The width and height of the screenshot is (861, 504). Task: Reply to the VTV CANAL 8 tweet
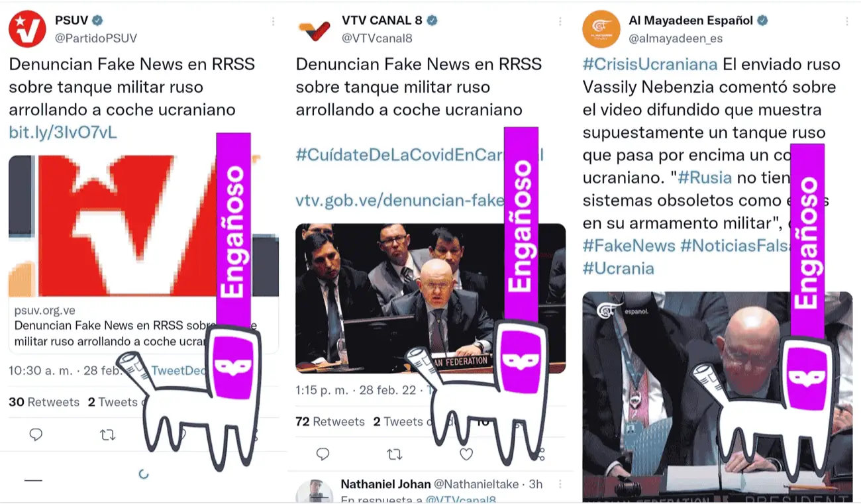(323, 454)
